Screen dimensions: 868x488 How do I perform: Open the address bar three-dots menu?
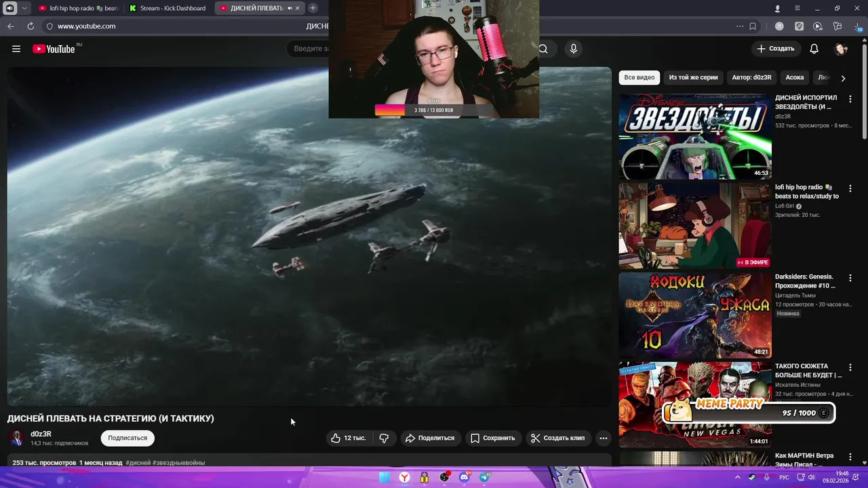click(x=740, y=26)
